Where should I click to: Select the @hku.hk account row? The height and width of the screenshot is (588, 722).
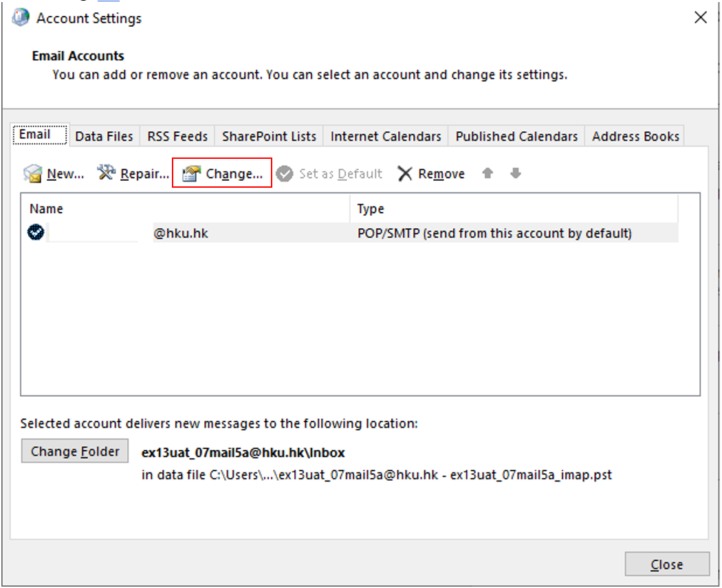tap(275, 232)
